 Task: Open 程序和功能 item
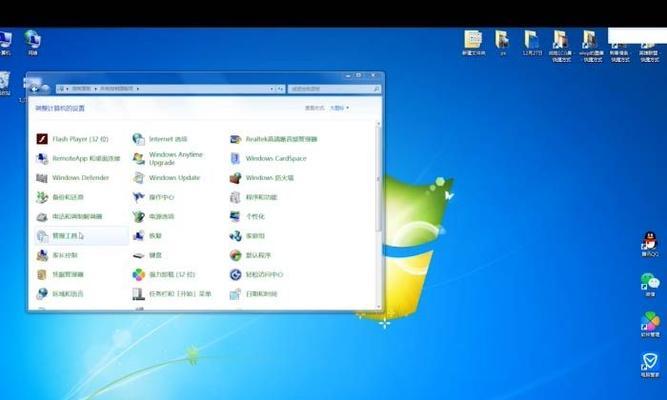point(254,197)
